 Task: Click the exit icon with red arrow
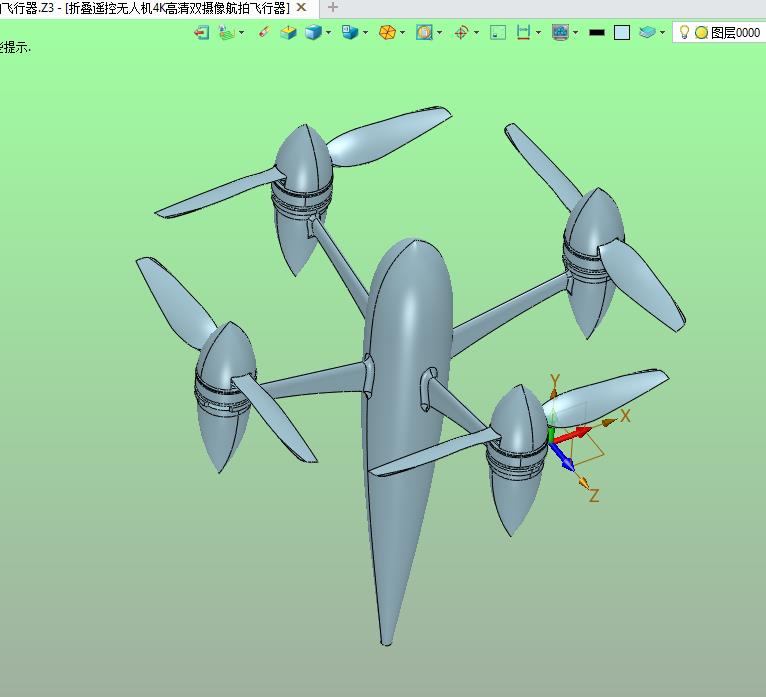coord(201,33)
